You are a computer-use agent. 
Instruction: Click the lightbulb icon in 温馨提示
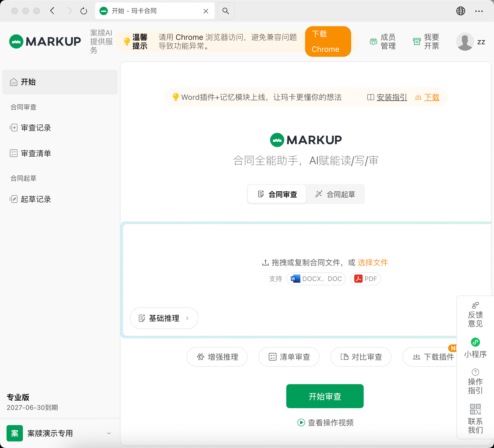(127, 41)
